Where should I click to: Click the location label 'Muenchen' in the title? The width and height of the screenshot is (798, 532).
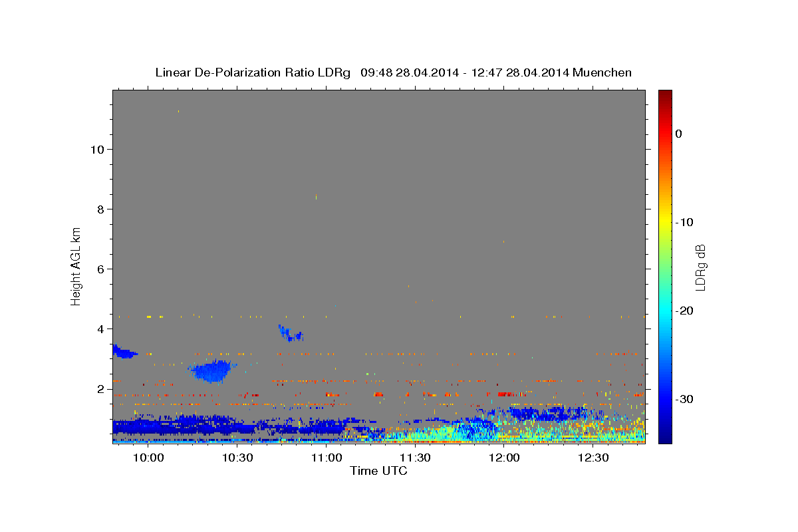click(602, 72)
